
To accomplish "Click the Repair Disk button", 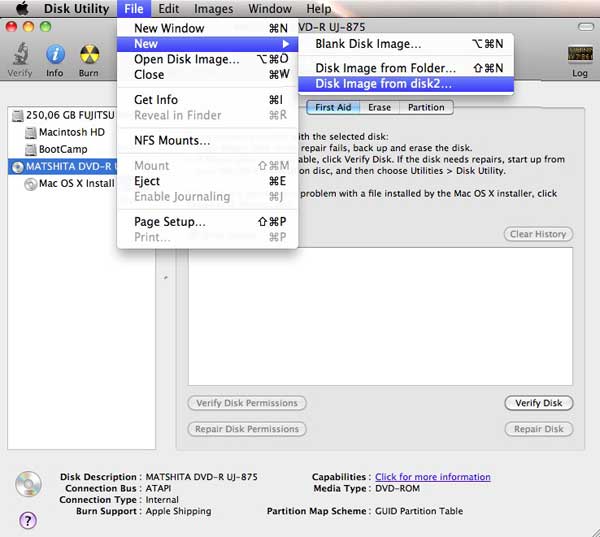I will pyautogui.click(x=538, y=429).
